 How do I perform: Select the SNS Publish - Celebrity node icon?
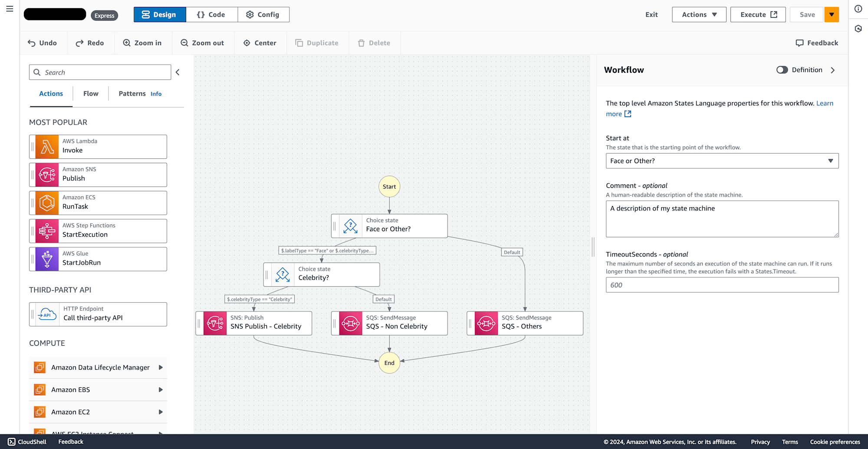pyautogui.click(x=215, y=323)
